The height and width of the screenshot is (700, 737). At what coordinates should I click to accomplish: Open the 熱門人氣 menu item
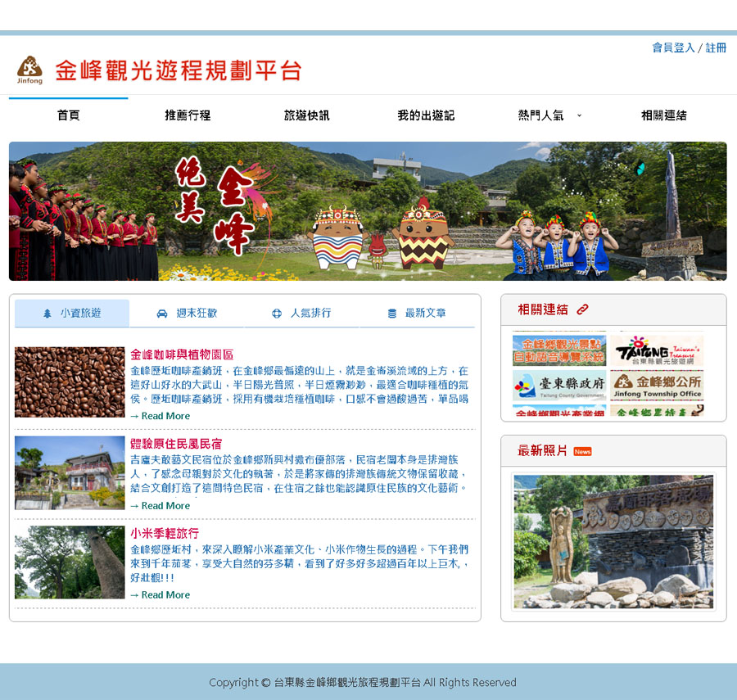tap(540, 115)
